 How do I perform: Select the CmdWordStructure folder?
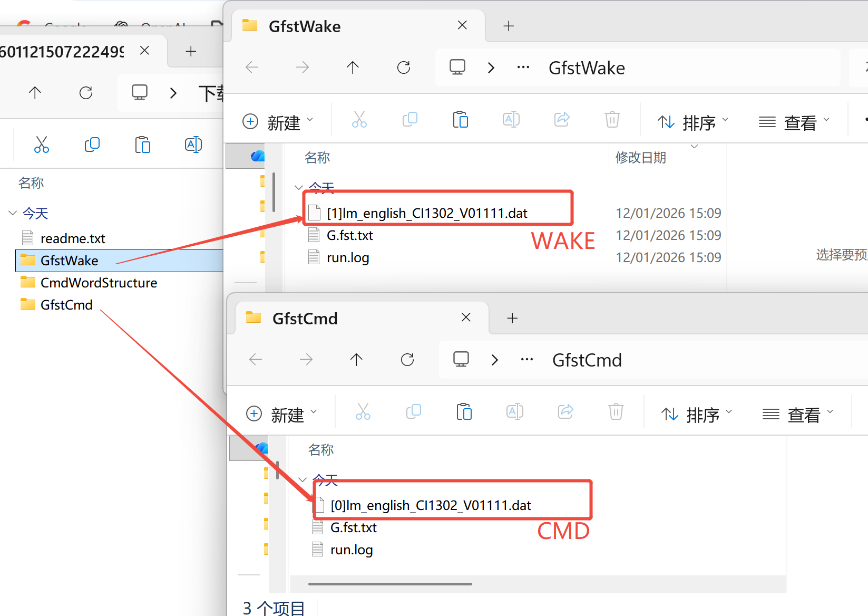pos(99,283)
